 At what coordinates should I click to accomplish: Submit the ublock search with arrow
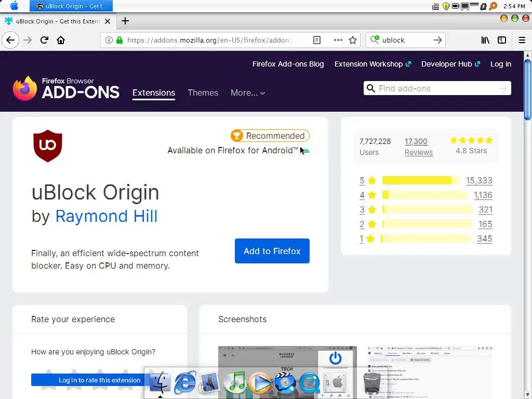coord(437,40)
